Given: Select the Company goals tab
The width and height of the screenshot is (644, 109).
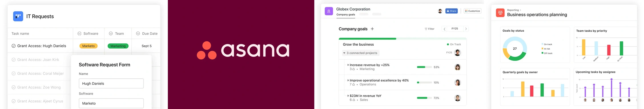Looking at the screenshot, I should tap(346, 15).
